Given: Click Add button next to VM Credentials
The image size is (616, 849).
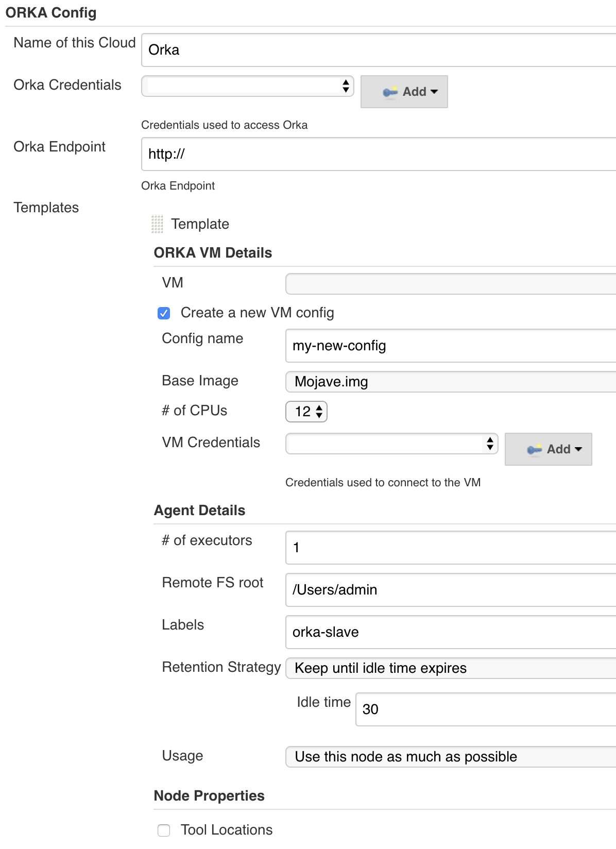Looking at the screenshot, I should pyautogui.click(x=549, y=449).
